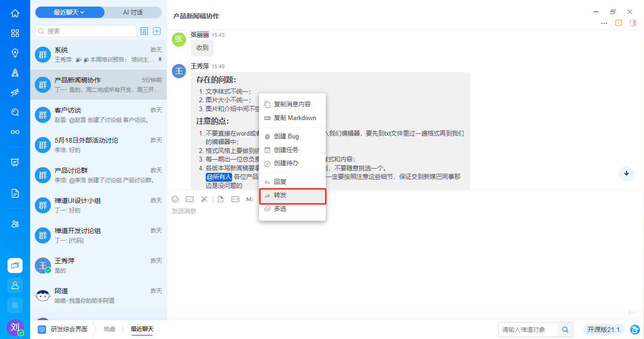
Task: Insert a code snippet via code icon
Action: pyautogui.click(x=235, y=199)
